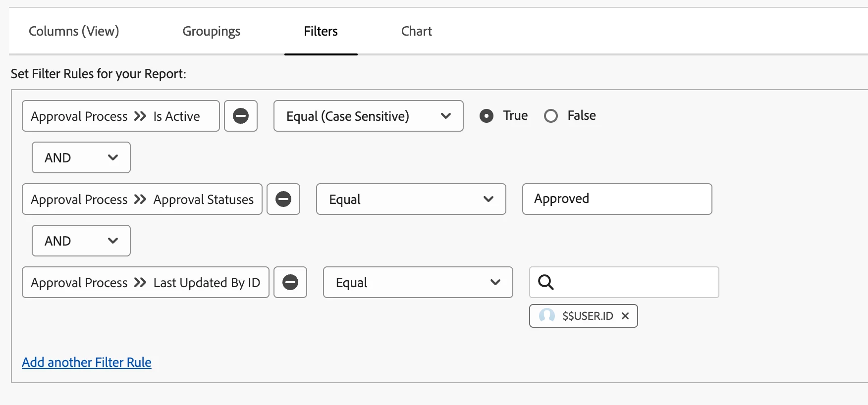Screen dimensions: 868x405
Task: Remove the $$USER.ID token
Action: click(x=625, y=316)
